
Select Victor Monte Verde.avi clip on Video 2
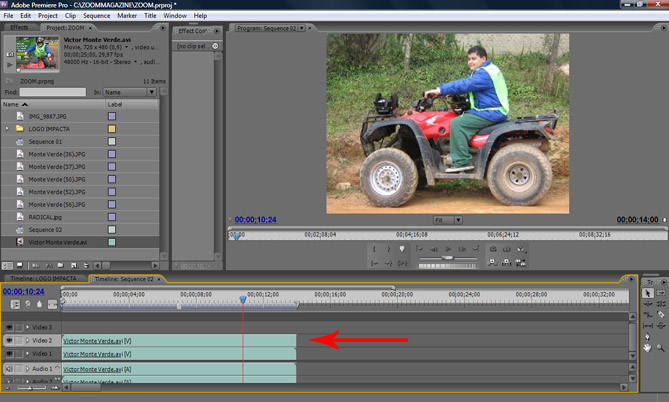point(178,340)
